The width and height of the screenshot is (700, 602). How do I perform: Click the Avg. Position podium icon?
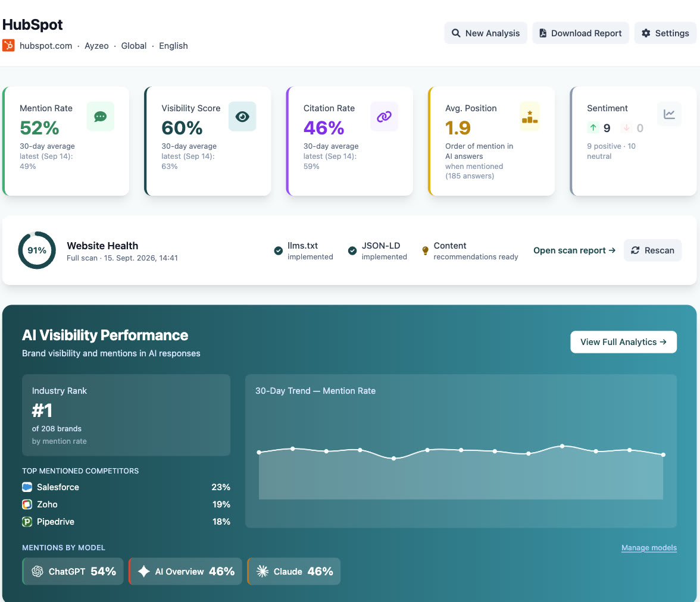530,117
